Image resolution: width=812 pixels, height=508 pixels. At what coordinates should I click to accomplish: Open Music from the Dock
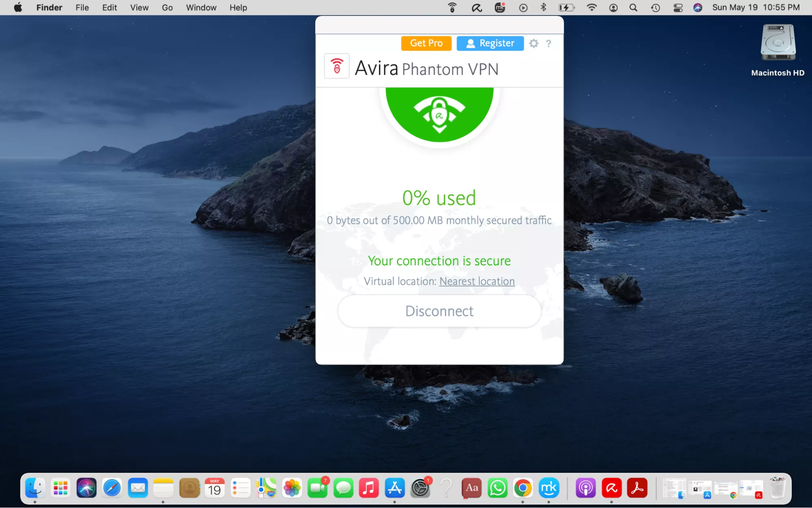pos(369,488)
